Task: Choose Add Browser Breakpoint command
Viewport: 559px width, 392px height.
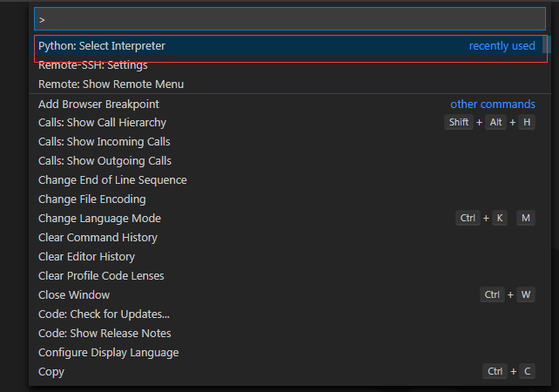Action: [x=289, y=105]
